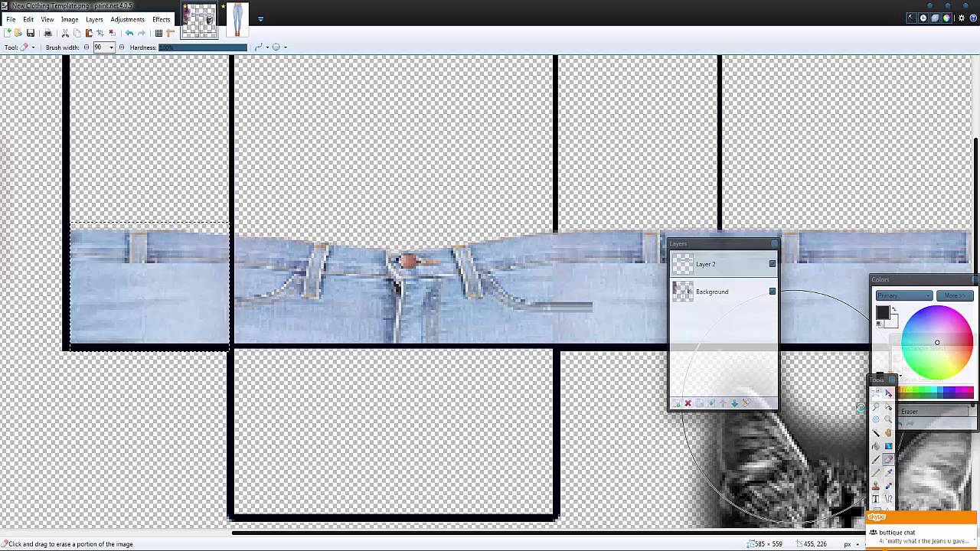The width and height of the screenshot is (980, 551).
Task: Switch to the clothing template image thumbnail
Action: click(x=199, y=20)
